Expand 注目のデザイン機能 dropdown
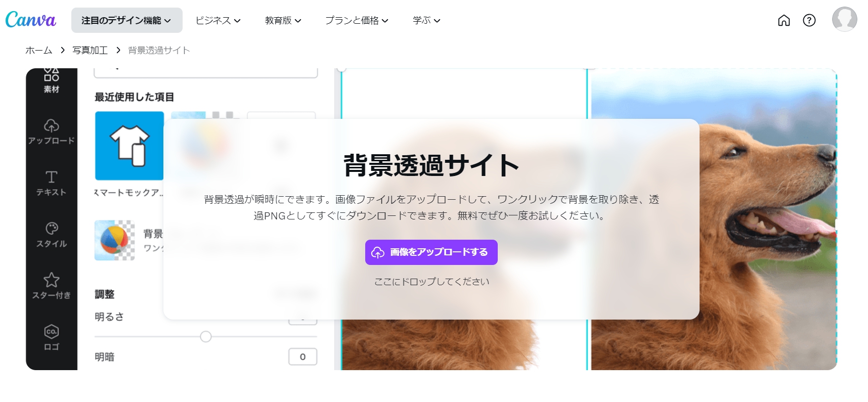The height and width of the screenshot is (402, 868). [126, 20]
